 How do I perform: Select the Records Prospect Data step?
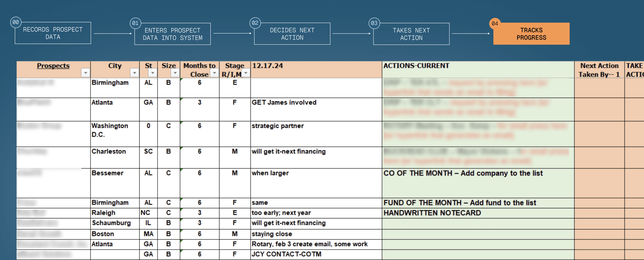[x=53, y=33]
